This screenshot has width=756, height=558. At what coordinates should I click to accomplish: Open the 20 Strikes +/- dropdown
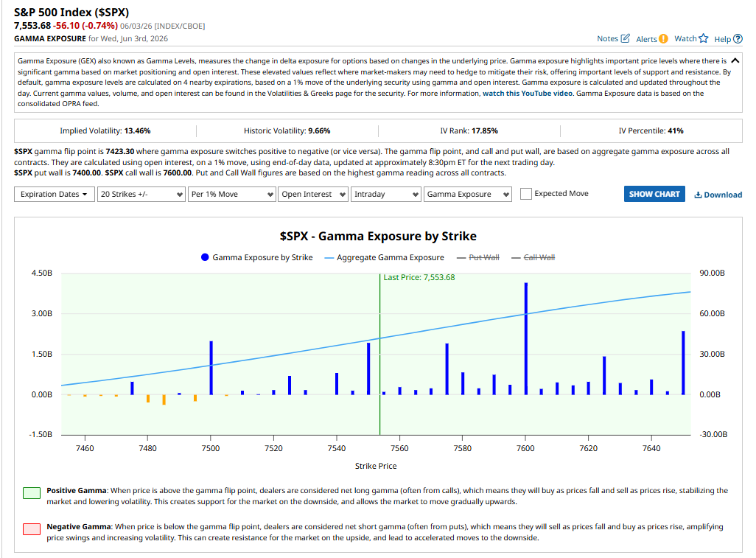[x=141, y=195]
